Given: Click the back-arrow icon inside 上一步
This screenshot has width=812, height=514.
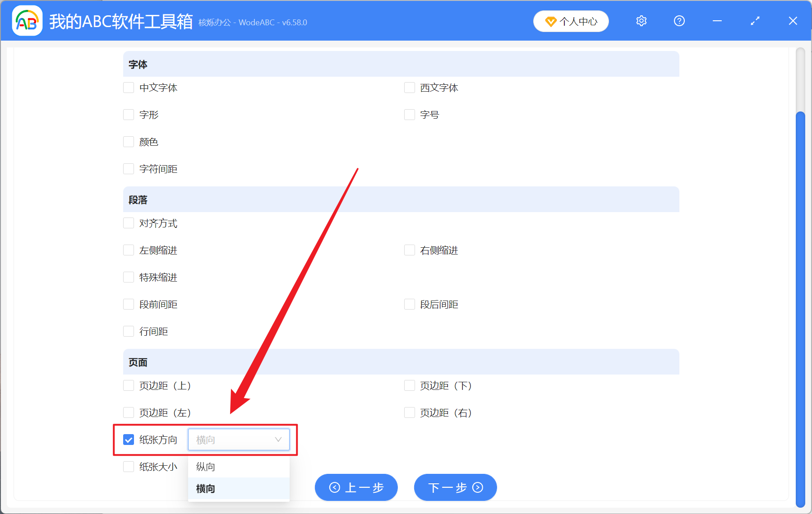Looking at the screenshot, I should [335, 487].
